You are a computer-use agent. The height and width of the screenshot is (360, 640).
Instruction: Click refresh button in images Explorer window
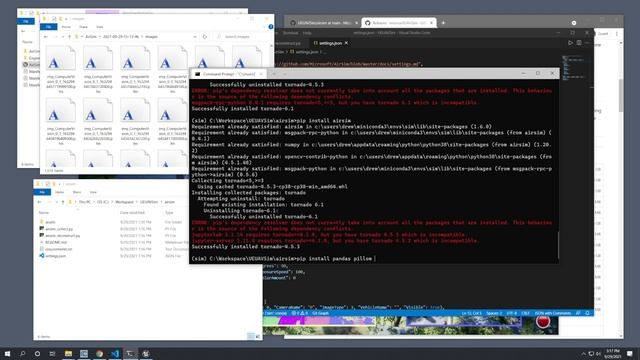tap(205, 37)
